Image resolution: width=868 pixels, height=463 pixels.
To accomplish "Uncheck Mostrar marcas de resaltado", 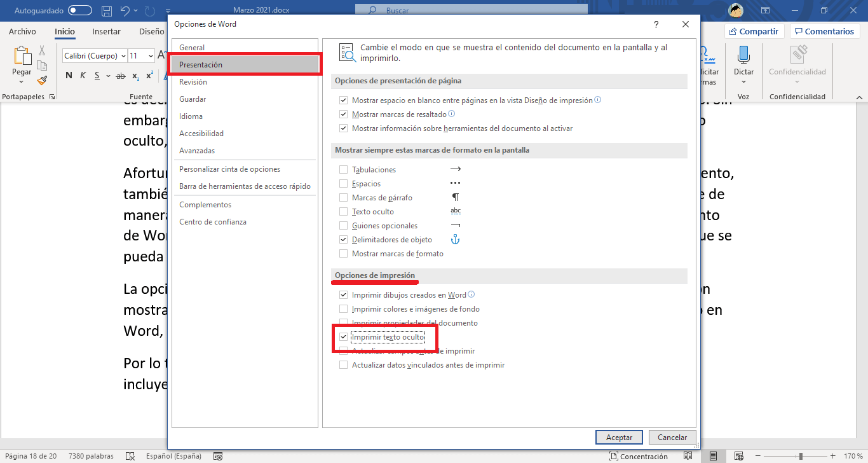I will coord(344,114).
